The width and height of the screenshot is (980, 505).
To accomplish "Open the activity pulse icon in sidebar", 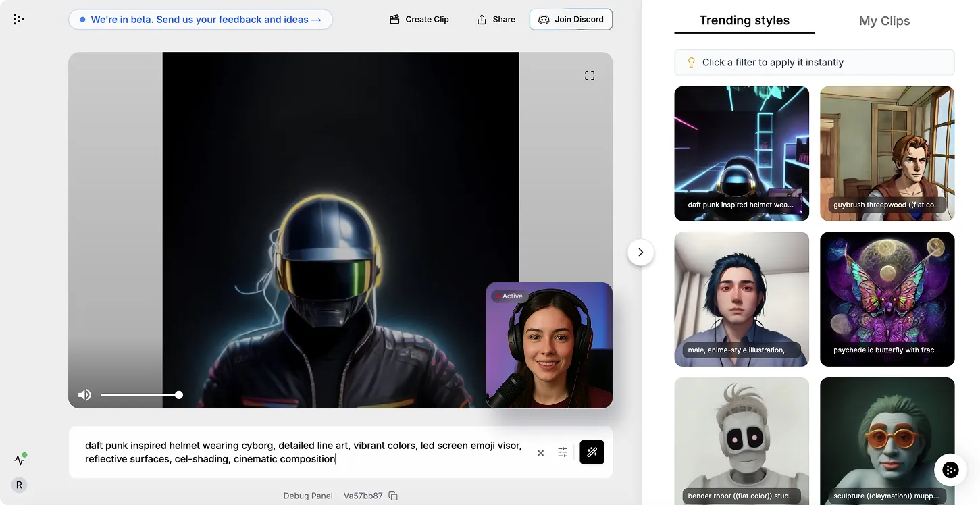I will [20, 460].
